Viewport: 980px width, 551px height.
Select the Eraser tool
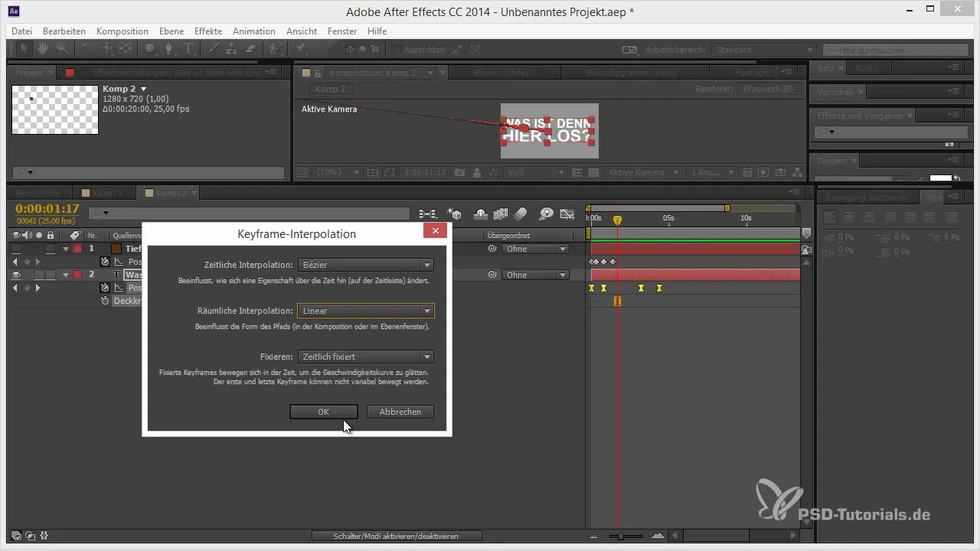pyautogui.click(x=252, y=49)
